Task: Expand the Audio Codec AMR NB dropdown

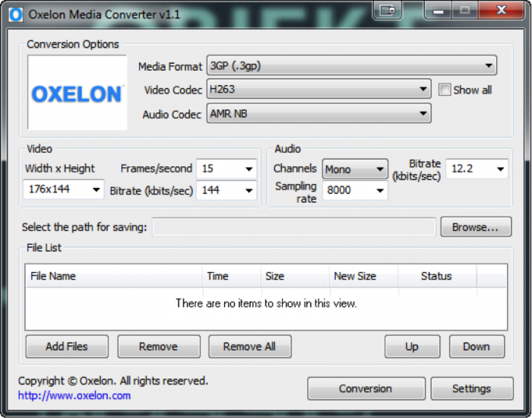Action: coord(319,113)
